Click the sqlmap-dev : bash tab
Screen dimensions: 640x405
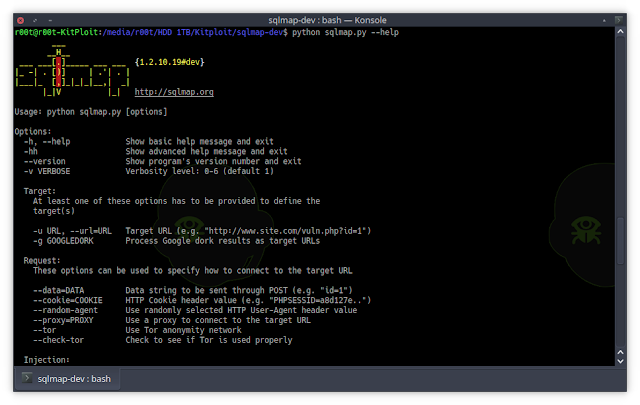click(67, 379)
